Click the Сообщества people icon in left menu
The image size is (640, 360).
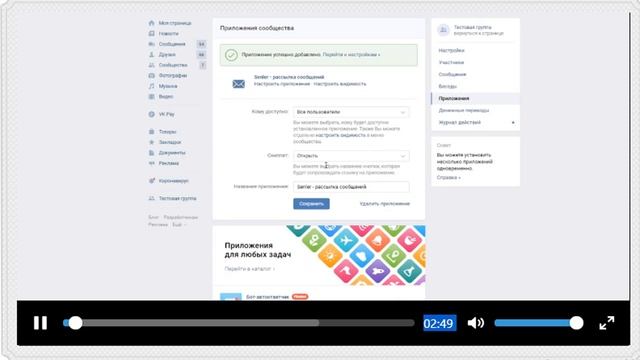point(151,65)
